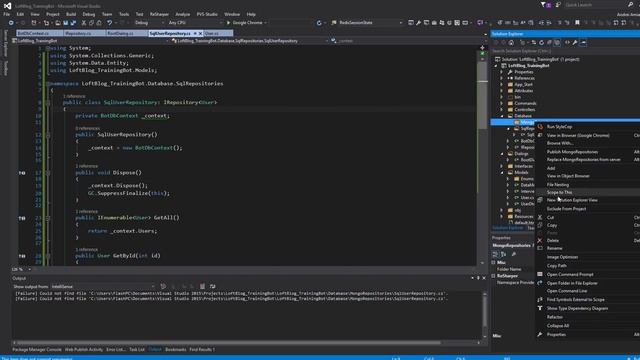The height and width of the screenshot is (360, 640).
Task: Click the Save All toolbar icon
Action: click(x=73, y=23)
